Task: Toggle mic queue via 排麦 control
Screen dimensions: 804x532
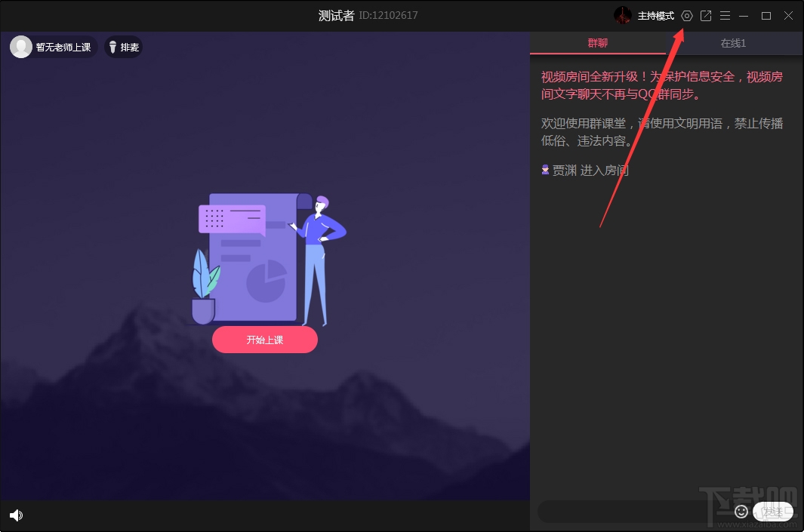Action: click(x=123, y=46)
